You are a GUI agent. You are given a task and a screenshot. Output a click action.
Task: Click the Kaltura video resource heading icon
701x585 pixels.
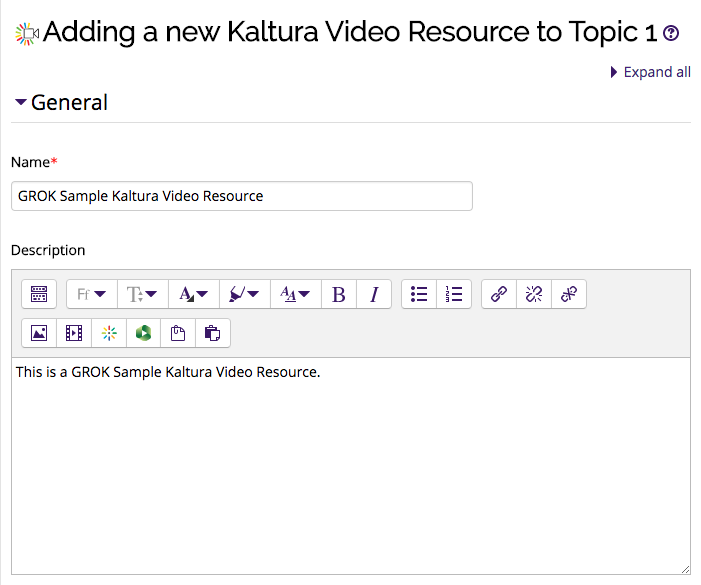27,34
